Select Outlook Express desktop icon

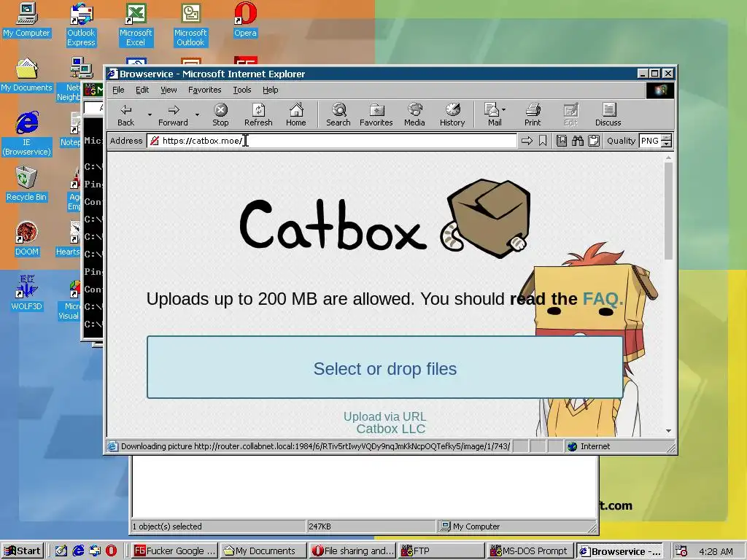(81, 25)
